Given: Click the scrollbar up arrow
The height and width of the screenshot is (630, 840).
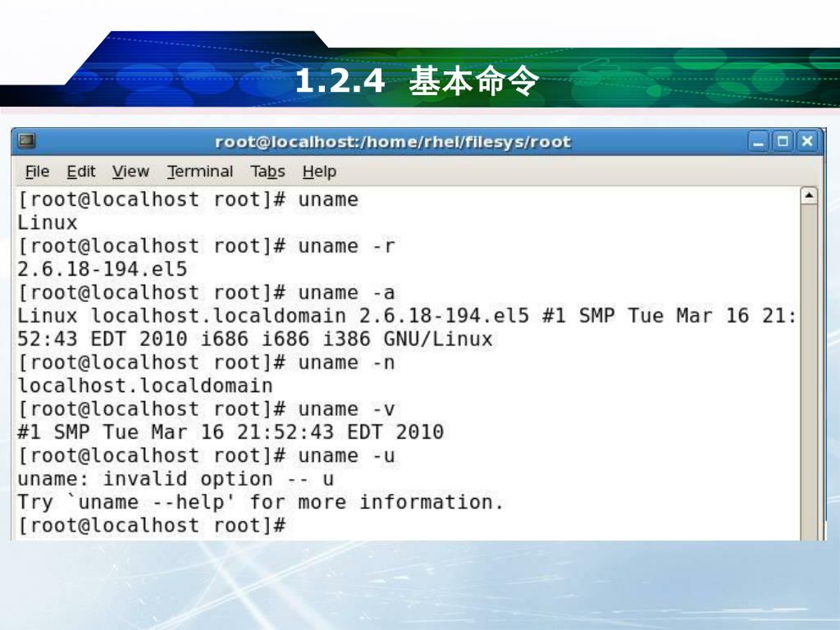Looking at the screenshot, I should coord(808,196).
